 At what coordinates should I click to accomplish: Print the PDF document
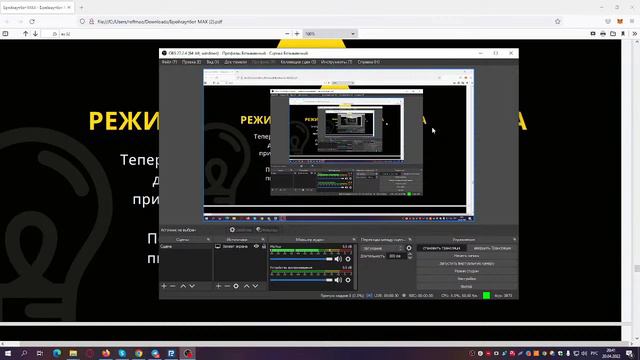(603, 34)
